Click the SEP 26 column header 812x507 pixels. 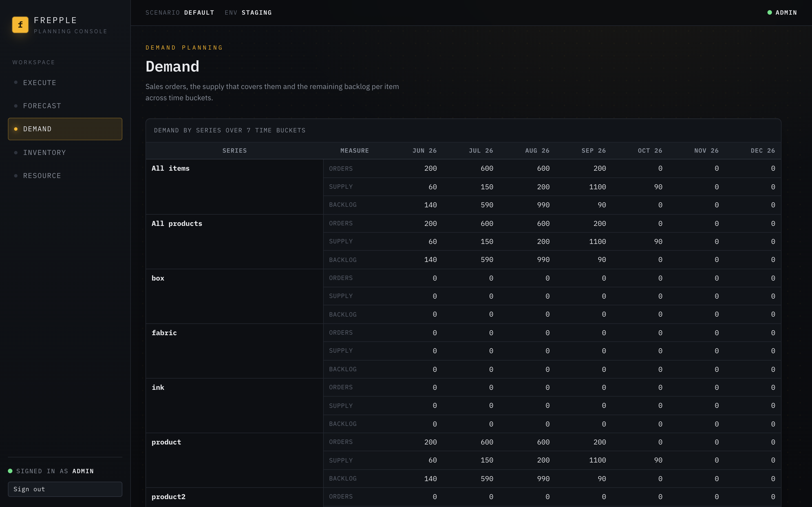[593, 151]
